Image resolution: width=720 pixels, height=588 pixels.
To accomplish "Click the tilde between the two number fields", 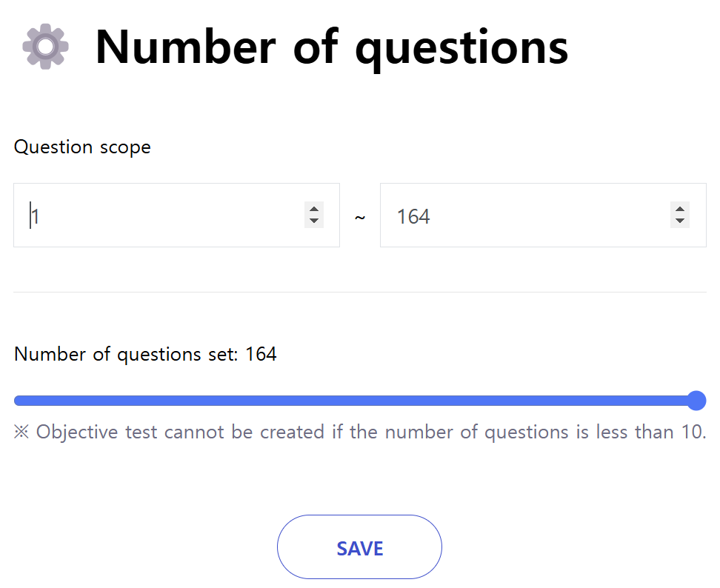I will coord(360,216).
